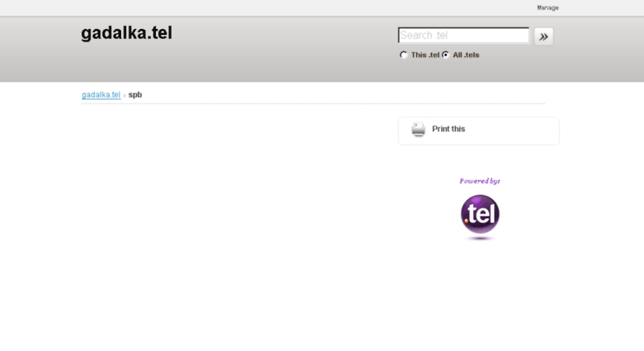Image resolution: width=644 pixels, height=351 pixels.
Task: Submit search with the double-chevron button
Action: (x=544, y=37)
